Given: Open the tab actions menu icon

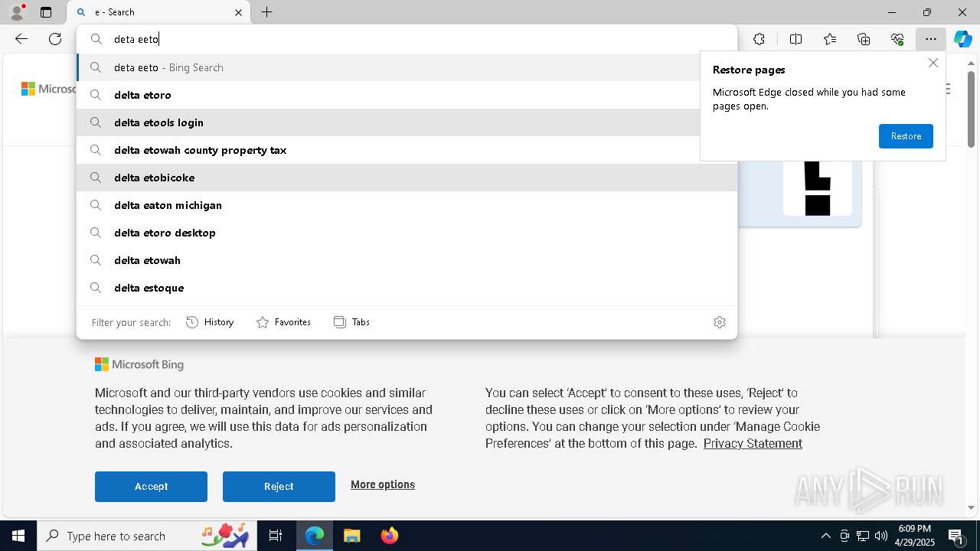Looking at the screenshot, I should click(x=46, y=12).
